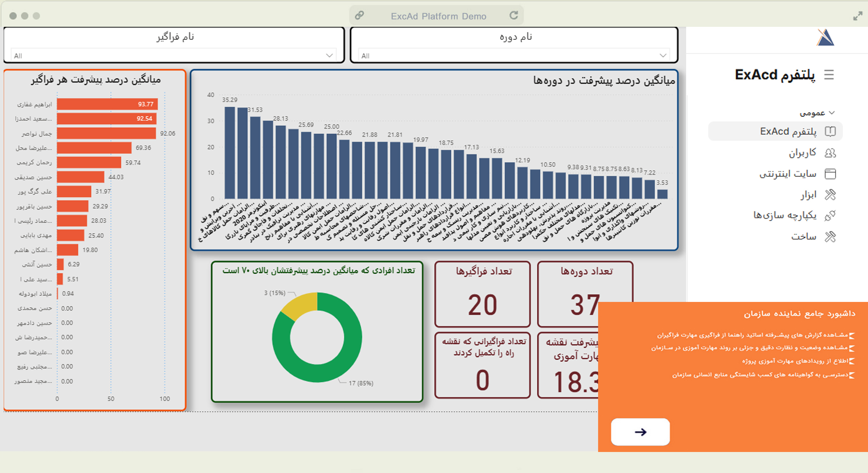868x473 pixels.
Task: Open سایت اینترنتی sidebar item
Action: [788, 174]
